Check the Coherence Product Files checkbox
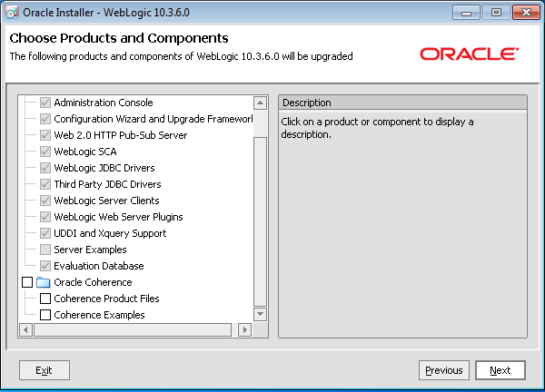545x392 pixels. (45, 299)
